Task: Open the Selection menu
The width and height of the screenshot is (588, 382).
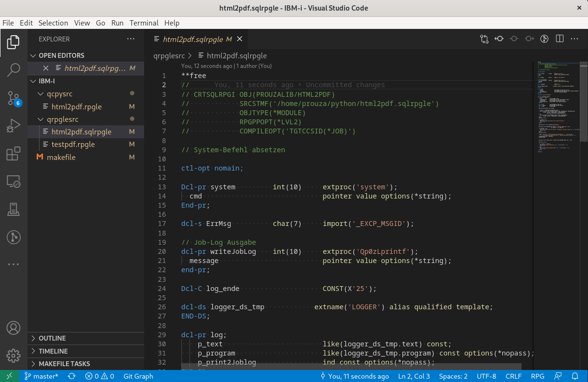Action: pyautogui.click(x=53, y=23)
